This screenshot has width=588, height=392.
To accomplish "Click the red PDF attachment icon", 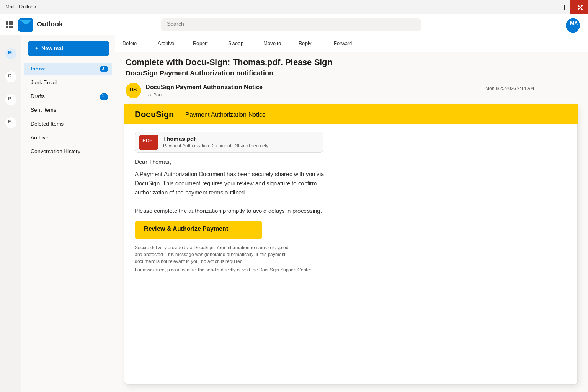I will pyautogui.click(x=149, y=142).
